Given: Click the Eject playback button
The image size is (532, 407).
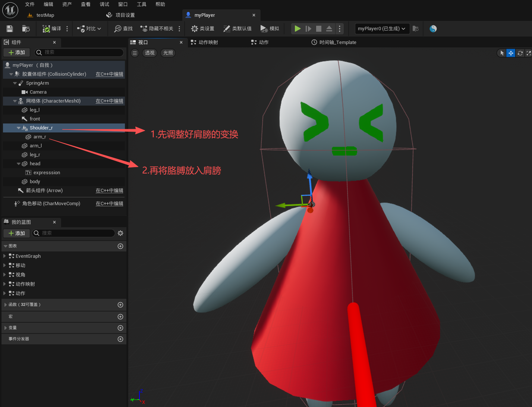Looking at the screenshot, I should (x=329, y=29).
